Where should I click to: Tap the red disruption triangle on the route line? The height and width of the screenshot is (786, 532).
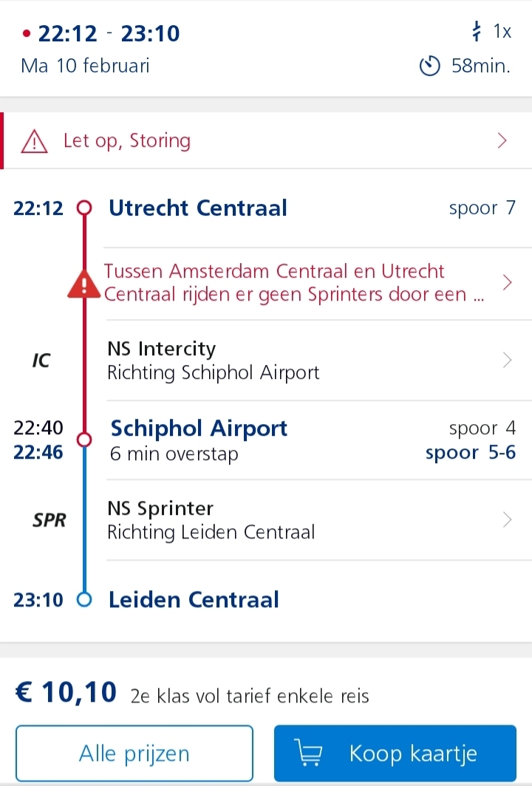[x=84, y=284]
